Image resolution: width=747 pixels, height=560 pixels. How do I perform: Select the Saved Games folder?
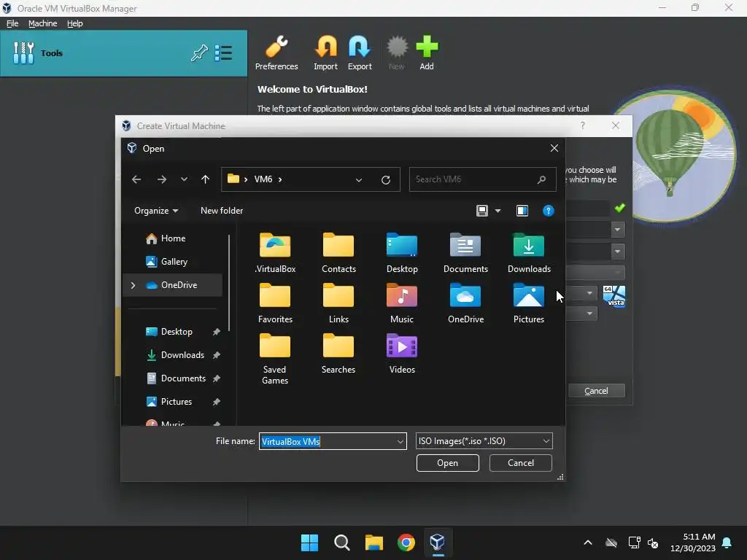pos(275,359)
